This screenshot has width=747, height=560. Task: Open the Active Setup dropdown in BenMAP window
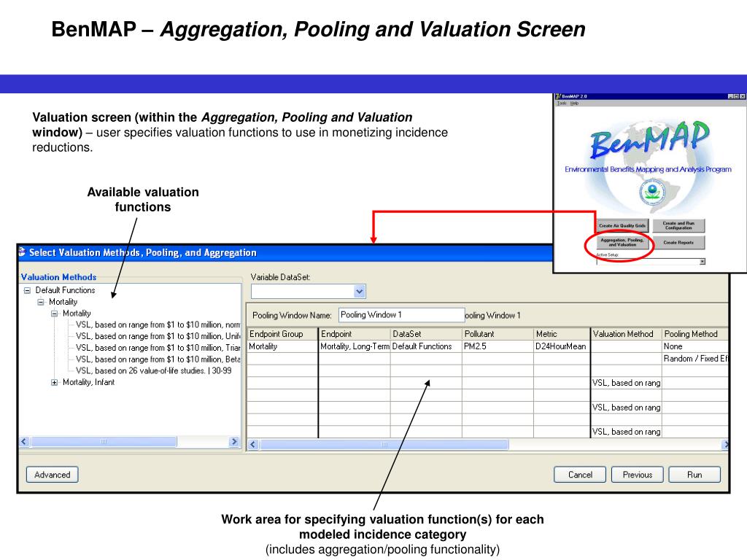click(703, 262)
